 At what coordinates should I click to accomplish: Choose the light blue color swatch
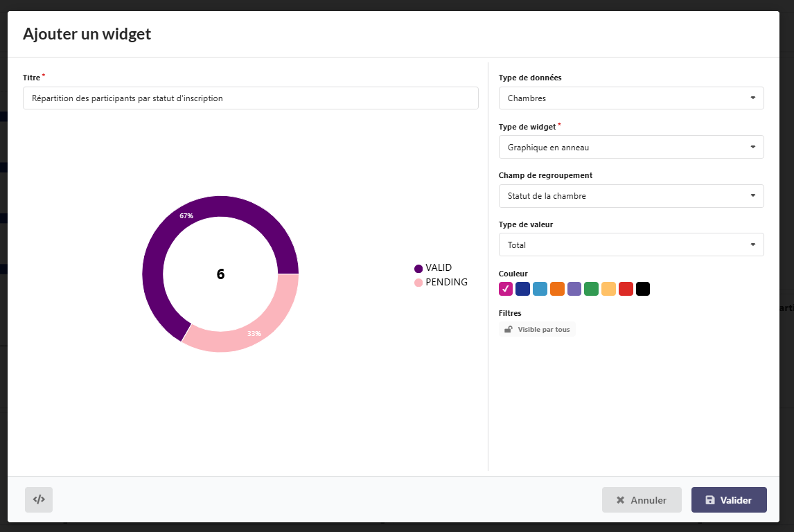540,289
